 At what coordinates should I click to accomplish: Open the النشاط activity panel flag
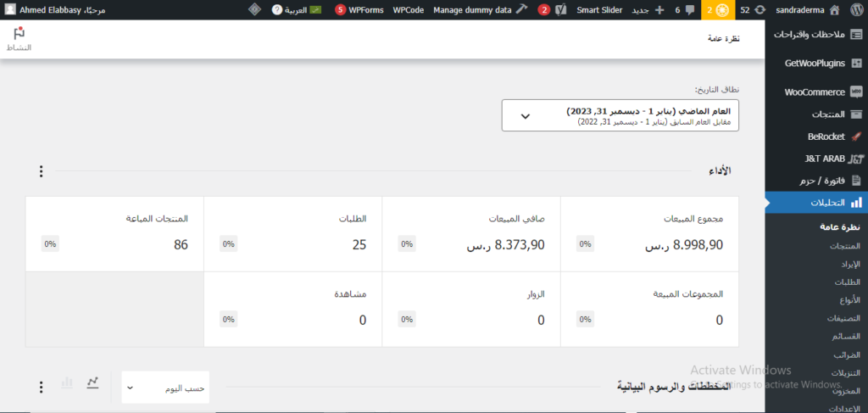[x=19, y=39]
